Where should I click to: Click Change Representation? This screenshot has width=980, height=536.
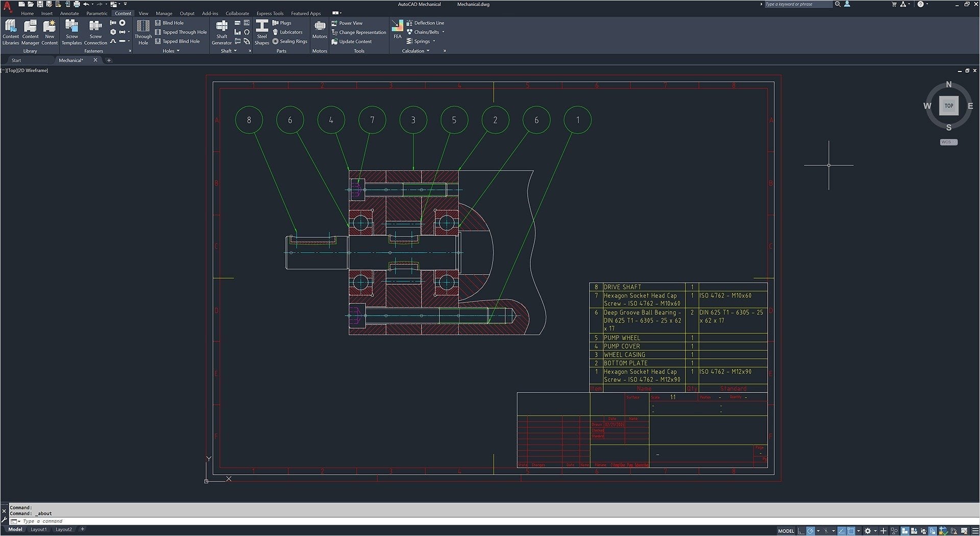359,32
